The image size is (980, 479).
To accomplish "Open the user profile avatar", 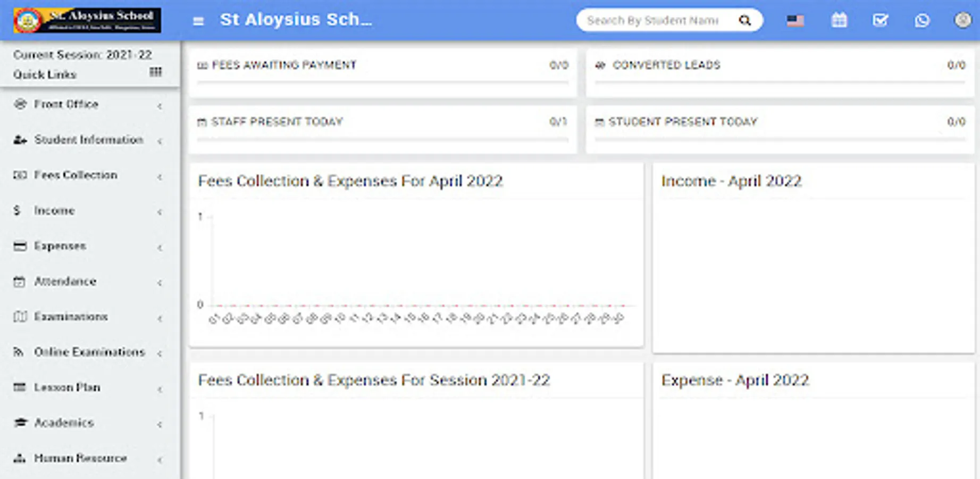I will (962, 20).
